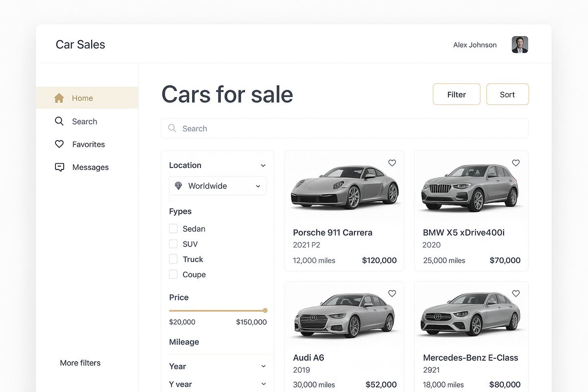Click the Price range slider handle
588x392 pixels.
[x=265, y=310]
